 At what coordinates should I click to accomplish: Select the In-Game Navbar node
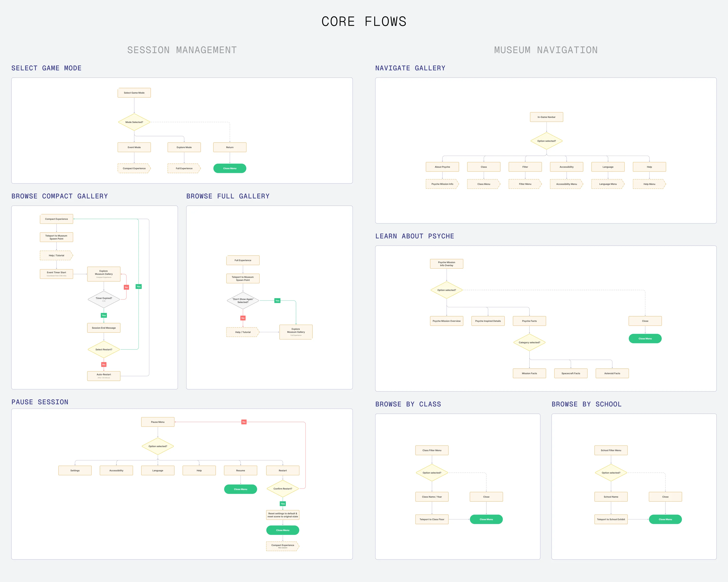[546, 117]
